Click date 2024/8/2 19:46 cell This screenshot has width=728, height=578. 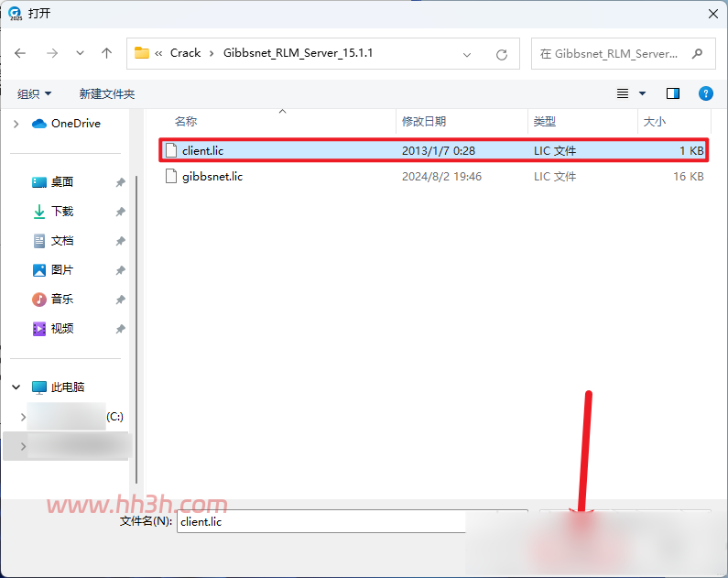(441, 177)
